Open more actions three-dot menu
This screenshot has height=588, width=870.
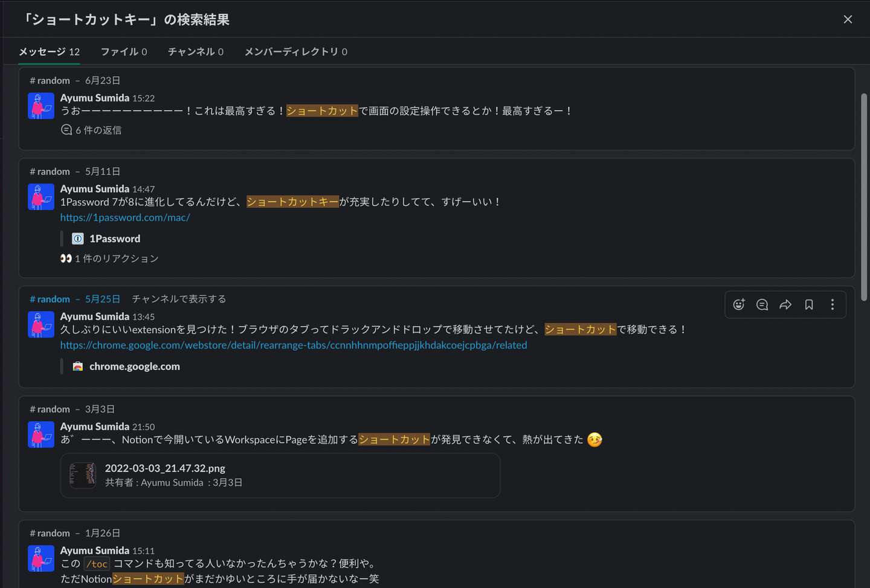coord(833,305)
